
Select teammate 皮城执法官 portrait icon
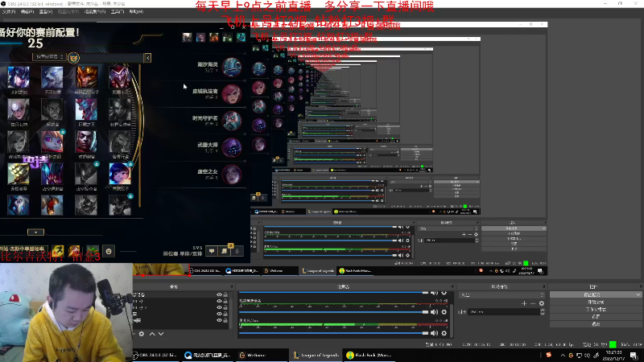pyautogui.click(x=232, y=94)
